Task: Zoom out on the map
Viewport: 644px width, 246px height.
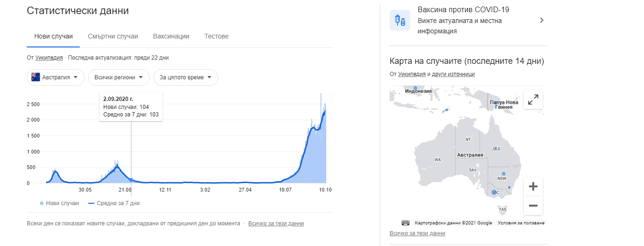Action: (533, 205)
